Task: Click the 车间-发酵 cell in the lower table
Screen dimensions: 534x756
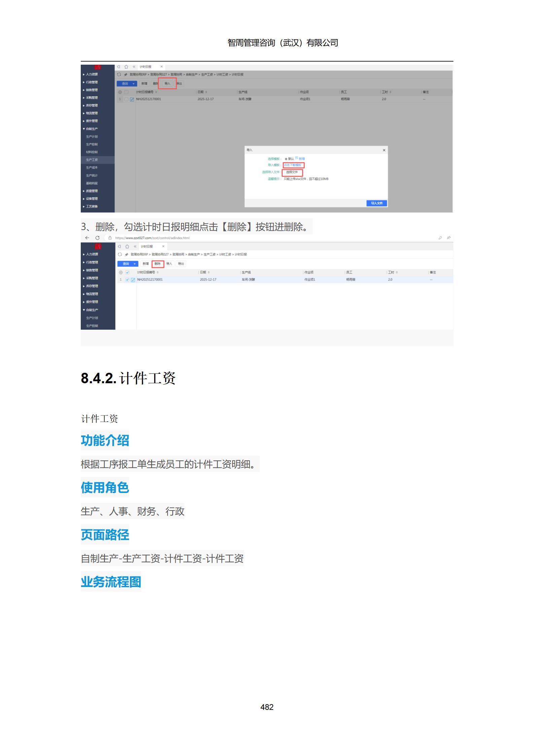Action: [x=248, y=280]
